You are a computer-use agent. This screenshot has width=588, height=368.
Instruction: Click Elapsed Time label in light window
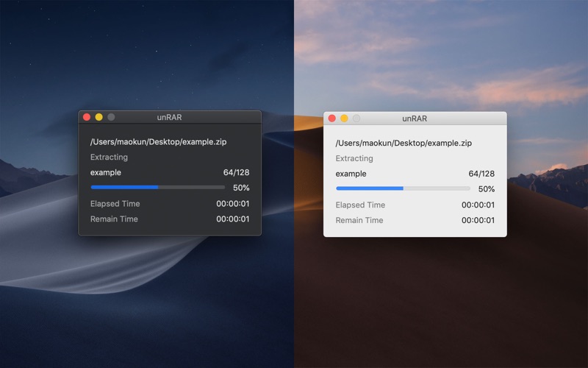pos(360,205)
